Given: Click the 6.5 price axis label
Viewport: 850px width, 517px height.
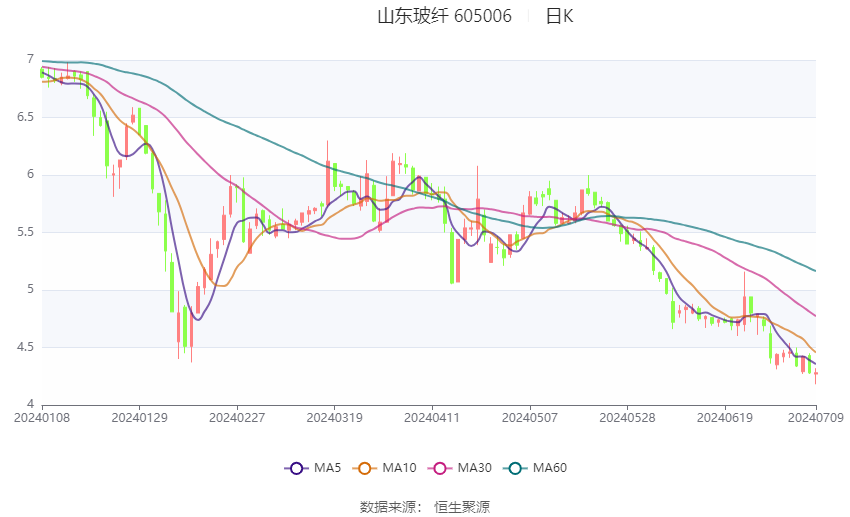Looking at the screenshot, I should pos(25,117).
